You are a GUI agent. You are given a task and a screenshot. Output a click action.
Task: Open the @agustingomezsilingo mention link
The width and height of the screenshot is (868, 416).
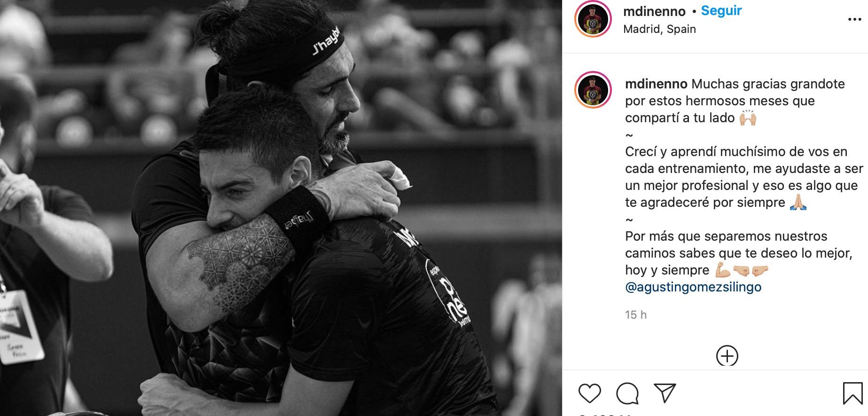point(693,287)
